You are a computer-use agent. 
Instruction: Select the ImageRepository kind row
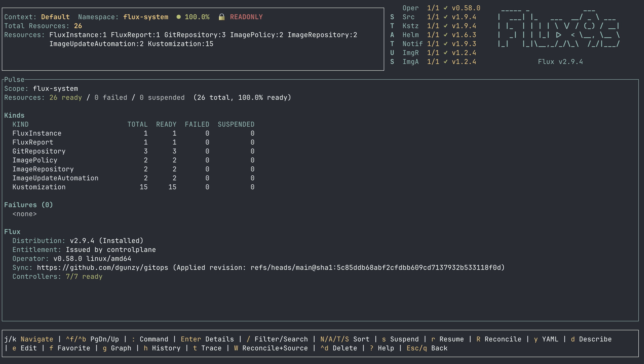133,169
